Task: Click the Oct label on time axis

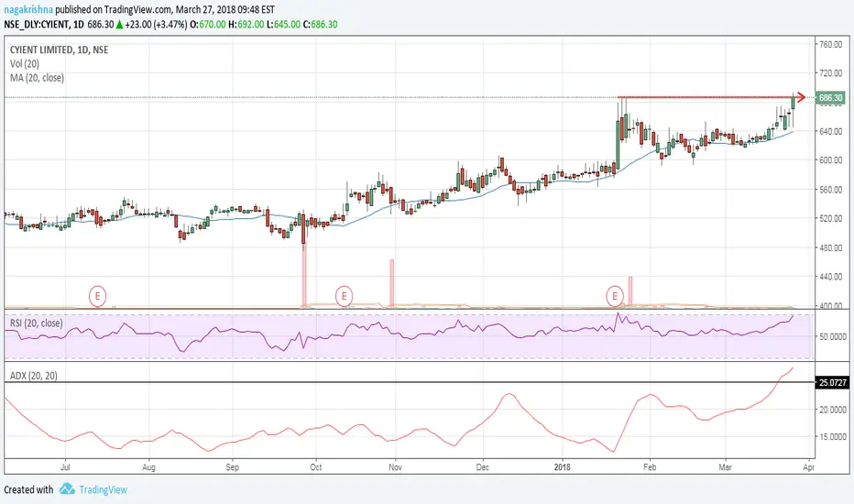Action: pos(316,467)
